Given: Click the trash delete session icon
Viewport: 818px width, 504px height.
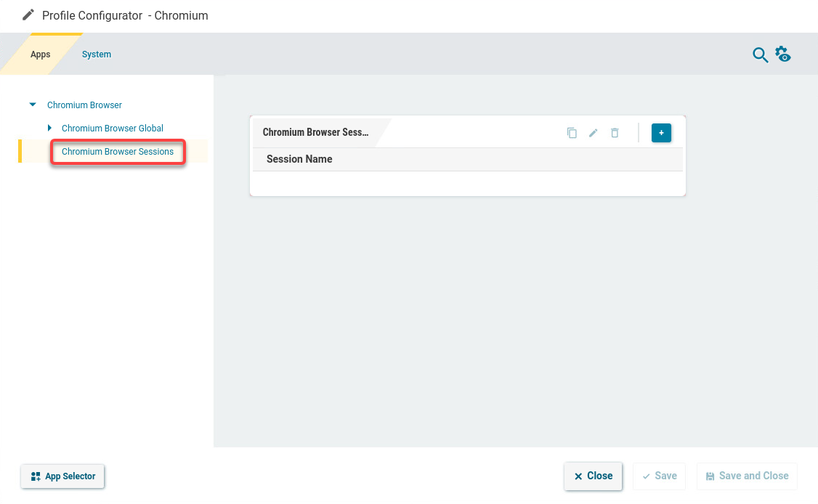Looking at the screenshot, I should click(x=615, y=133).
